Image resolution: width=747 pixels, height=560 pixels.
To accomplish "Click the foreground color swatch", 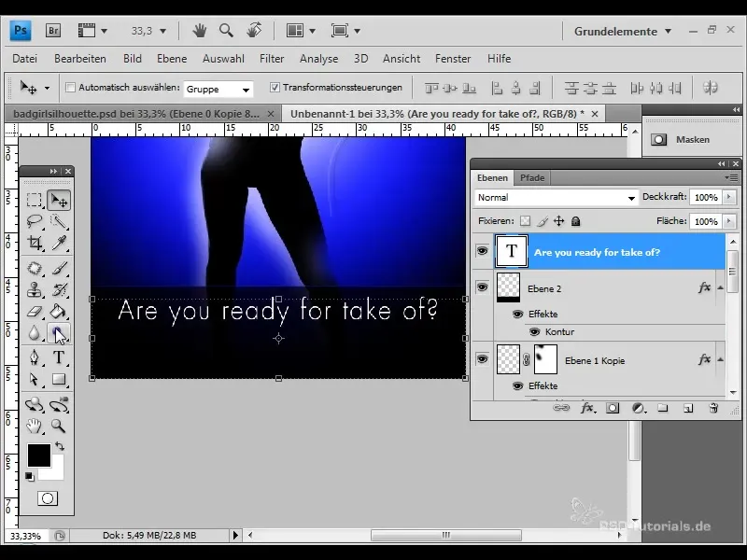I will (38, 455).
